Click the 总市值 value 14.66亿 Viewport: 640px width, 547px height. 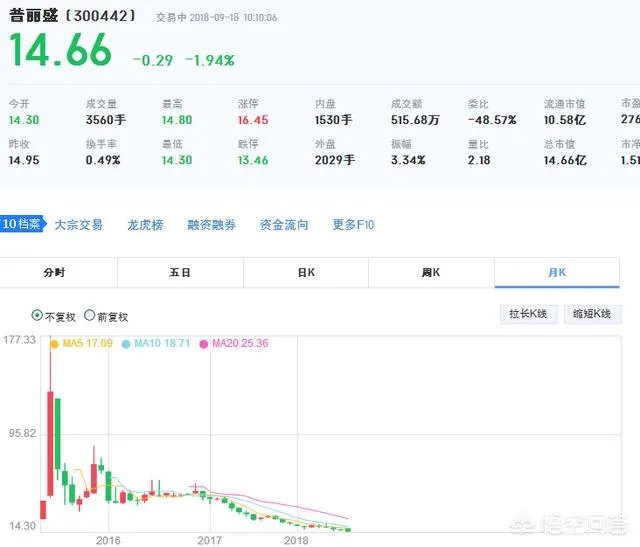coord(565,160)
